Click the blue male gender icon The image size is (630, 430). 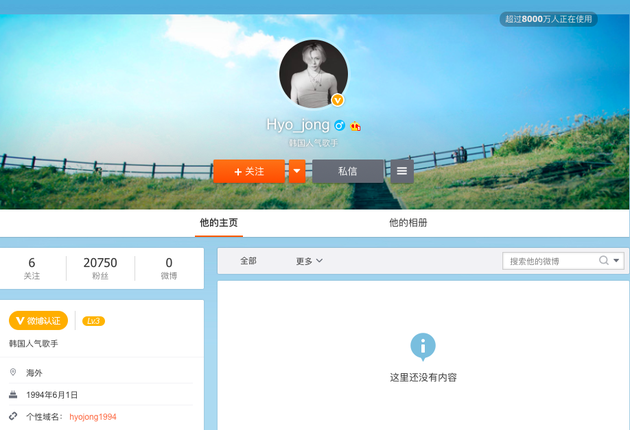[x=340, y=125]
